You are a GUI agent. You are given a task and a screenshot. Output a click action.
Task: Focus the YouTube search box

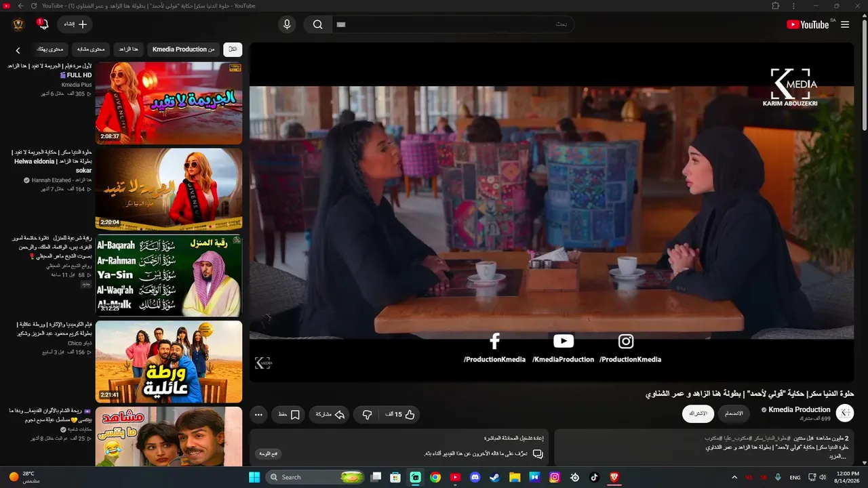point(453,24)
